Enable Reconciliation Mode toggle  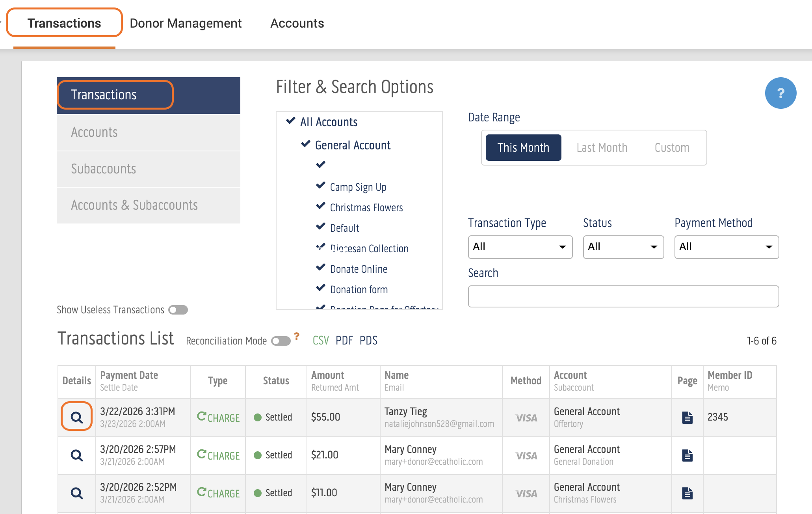coord(281,341)
